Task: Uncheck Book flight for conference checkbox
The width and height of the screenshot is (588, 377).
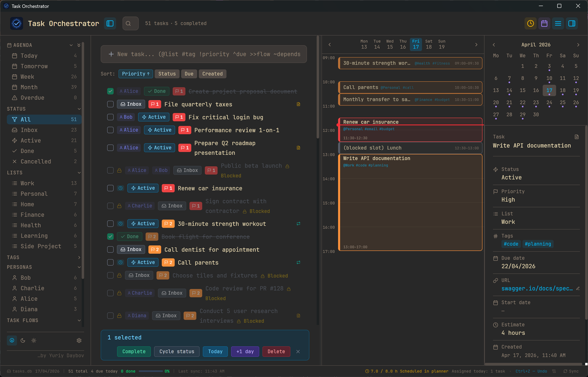Action: click(110, 236)
